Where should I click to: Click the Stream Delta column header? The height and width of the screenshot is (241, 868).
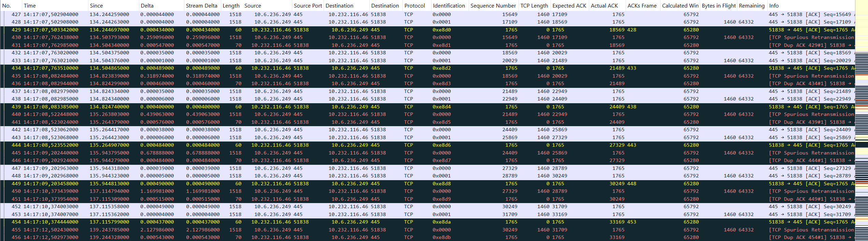coord(201,5)
